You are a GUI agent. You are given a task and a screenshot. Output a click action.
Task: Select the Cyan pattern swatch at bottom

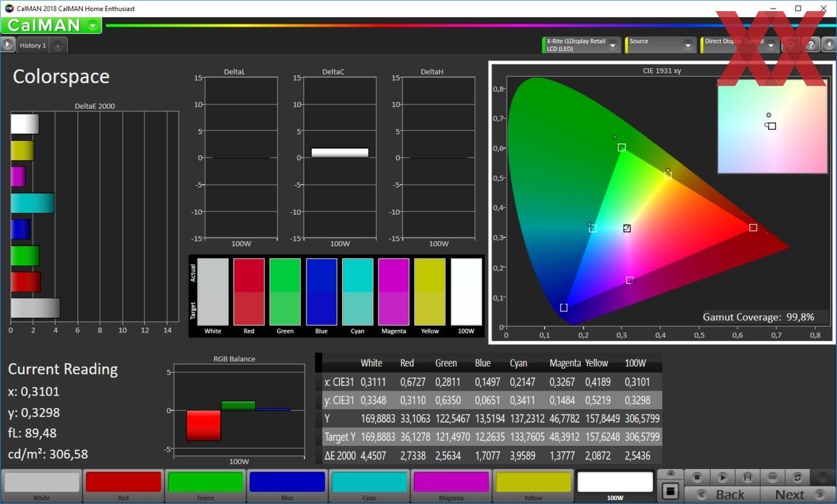coord(369,486)
